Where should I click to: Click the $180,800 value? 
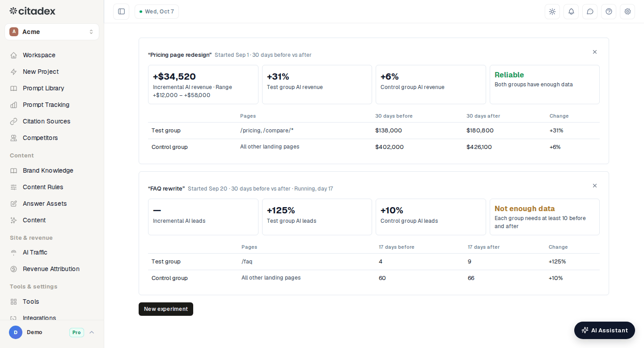480,131
